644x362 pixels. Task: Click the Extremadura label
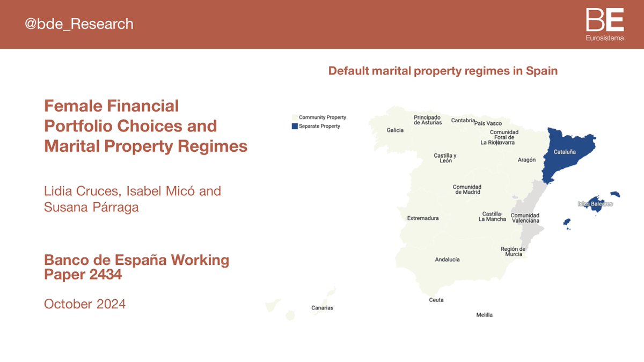click(423, 218)
